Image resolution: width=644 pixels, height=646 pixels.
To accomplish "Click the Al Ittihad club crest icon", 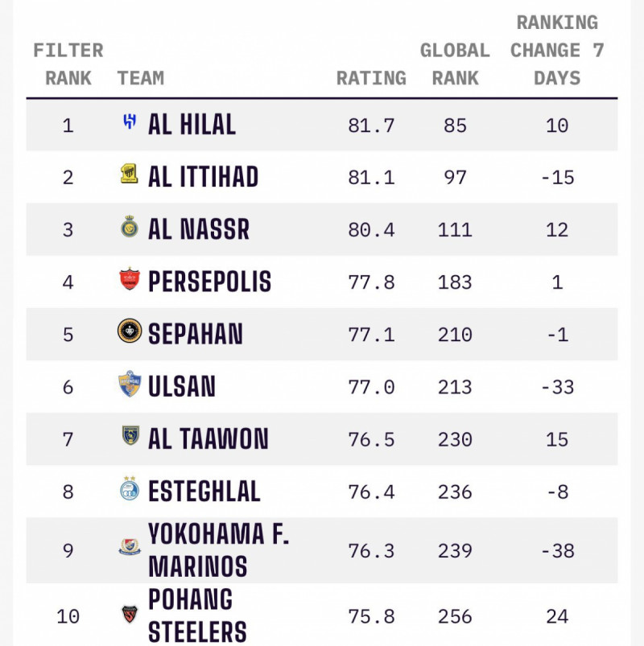I will (x=129, y=175).
